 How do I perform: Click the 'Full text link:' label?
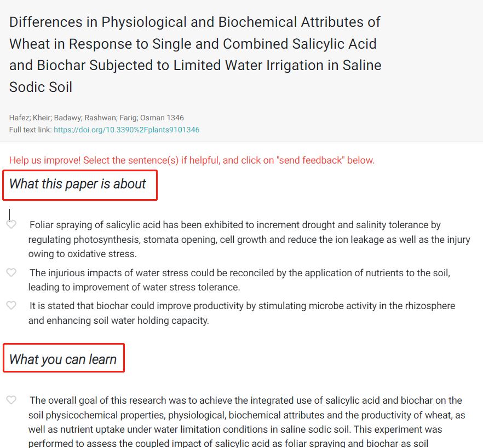coord(31,130)
